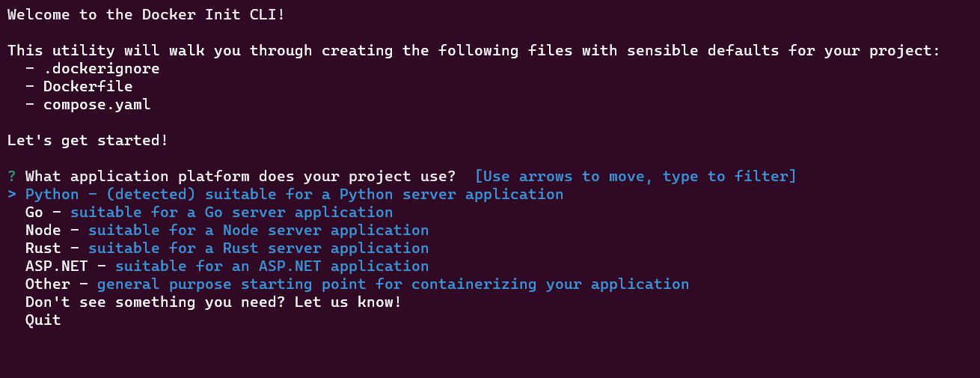
Task: Click the Dockerfile entry in file list
Action: pos(88,87)
